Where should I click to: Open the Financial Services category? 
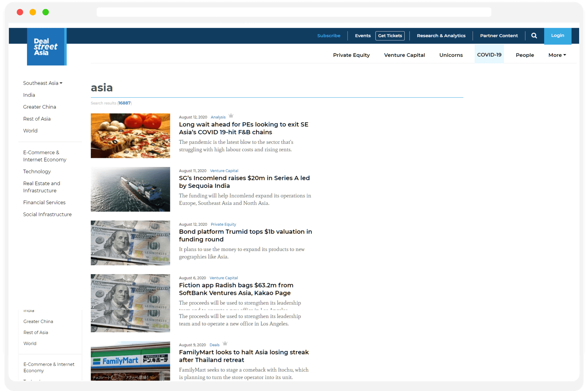pyautogui.click(x=44, y=202)
